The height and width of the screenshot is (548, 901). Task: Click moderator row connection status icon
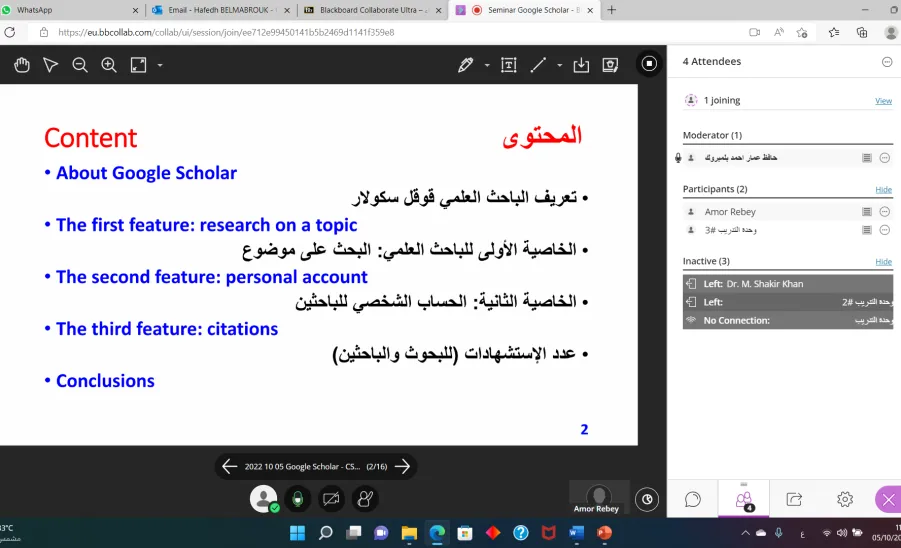867,158
